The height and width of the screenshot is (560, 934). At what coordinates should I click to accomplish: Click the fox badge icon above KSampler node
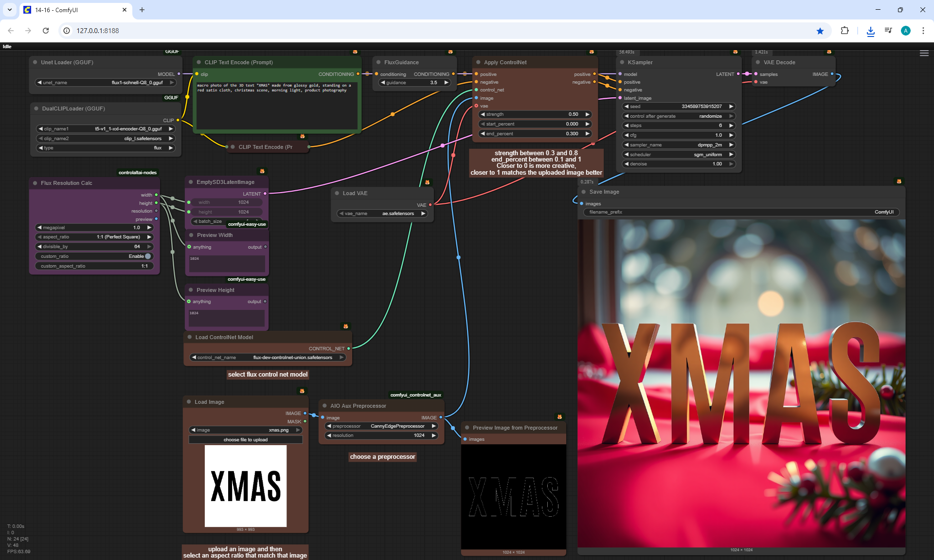coord(735,52)
